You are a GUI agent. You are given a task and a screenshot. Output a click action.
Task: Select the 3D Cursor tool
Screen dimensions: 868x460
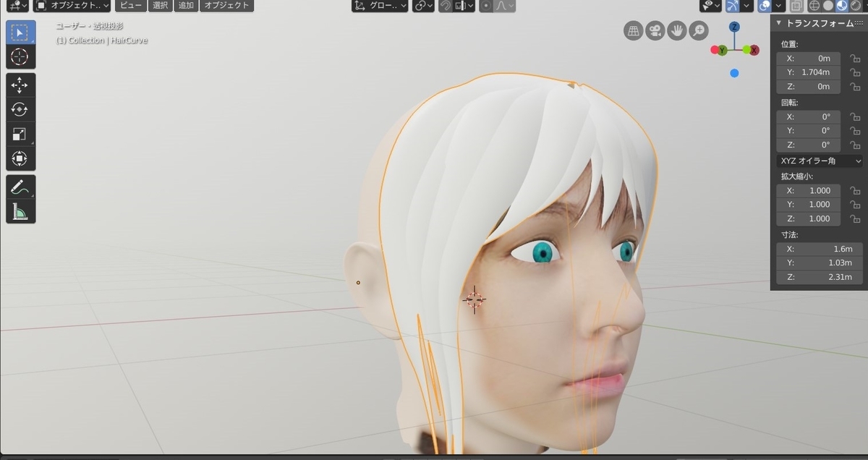[20, 57]
